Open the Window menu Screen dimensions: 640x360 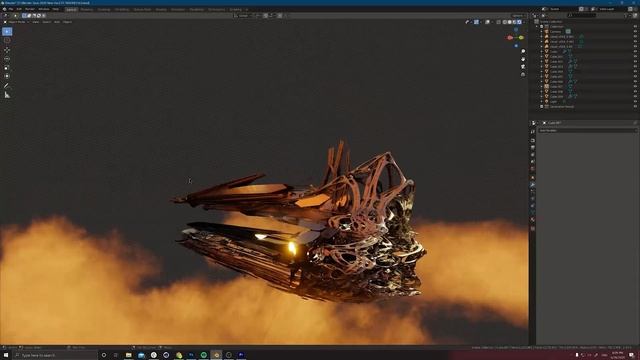(x=44, y=9)
